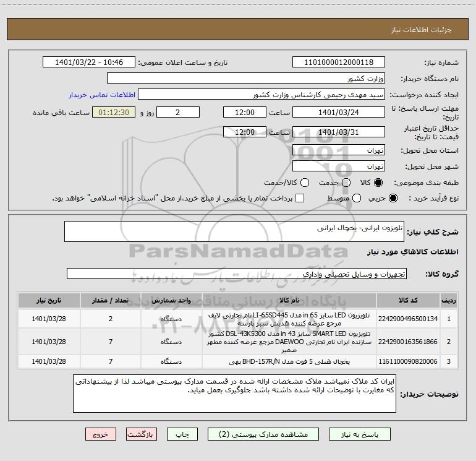Click the گروه کالا field
This screenshot has width=476, height=461.
coord(237,274)
